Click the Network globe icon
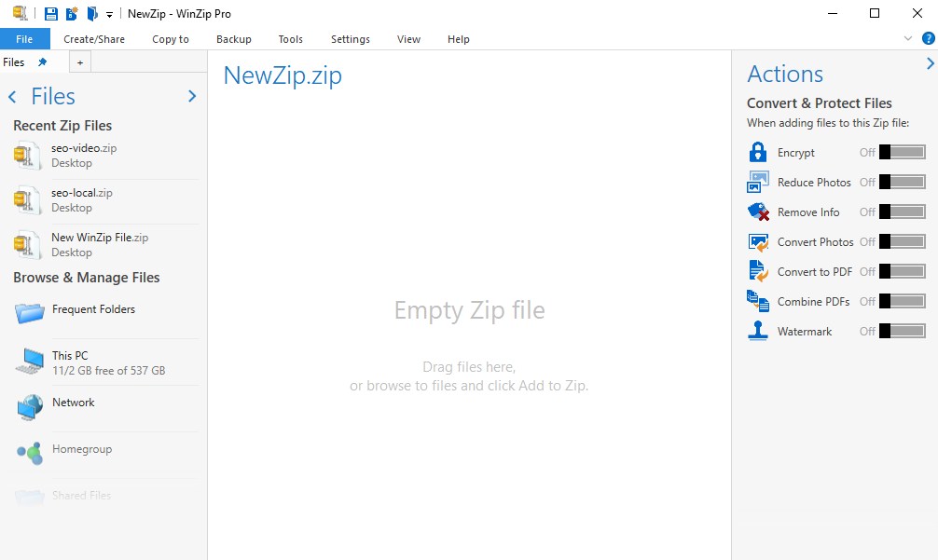Image resolution: width=938 pixels, height=560 pixels. click(30, 407)
